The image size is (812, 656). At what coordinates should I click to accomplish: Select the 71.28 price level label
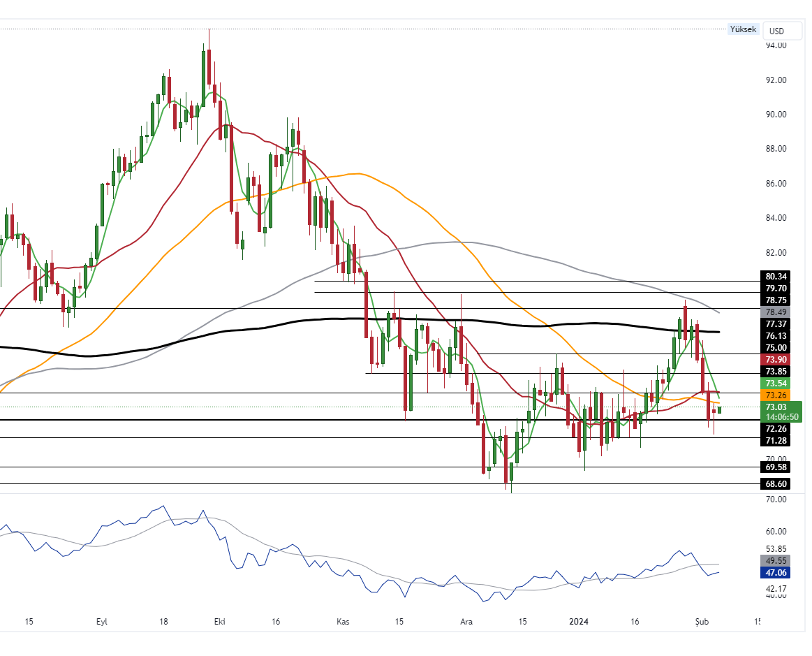point(776,441)
